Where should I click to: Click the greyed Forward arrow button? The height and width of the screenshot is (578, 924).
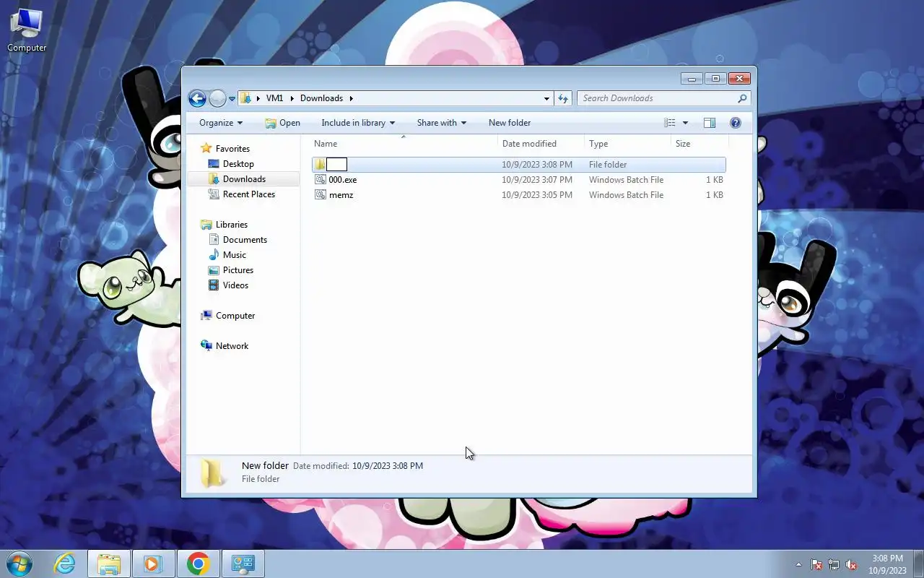(x=217, y=98)
